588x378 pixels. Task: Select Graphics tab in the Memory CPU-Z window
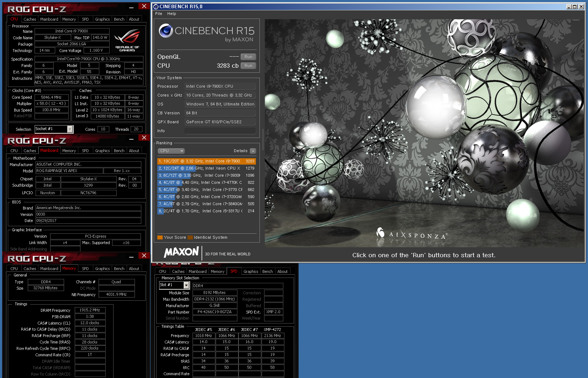103,269
